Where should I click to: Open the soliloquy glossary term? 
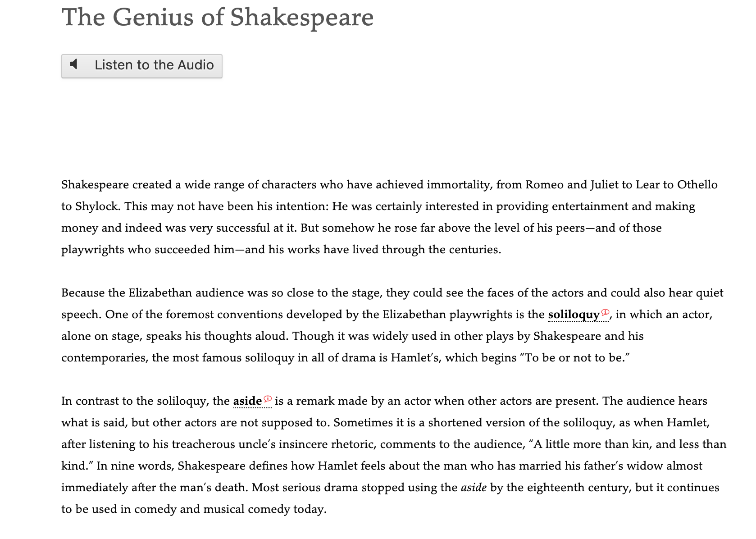coord(574,315)
